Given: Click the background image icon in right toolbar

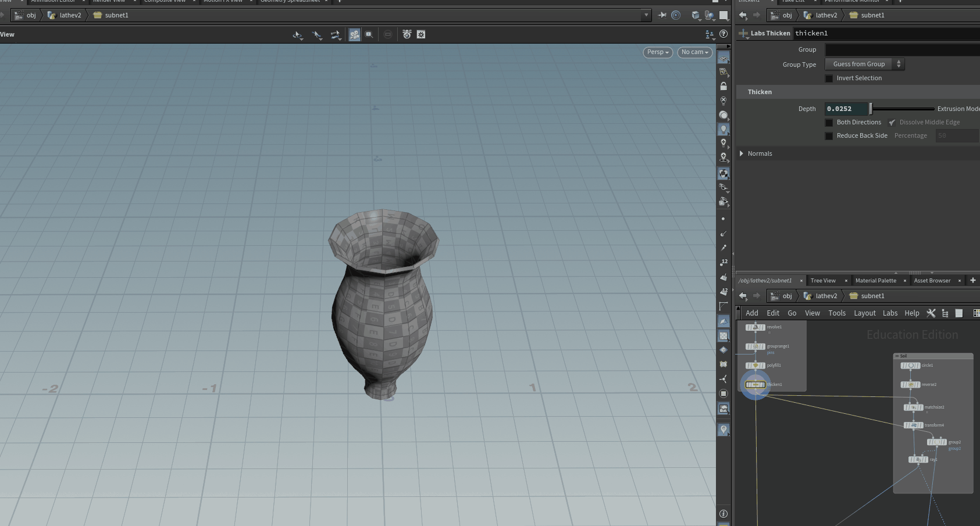Looking at the screenshot, I should click(724, 409).
